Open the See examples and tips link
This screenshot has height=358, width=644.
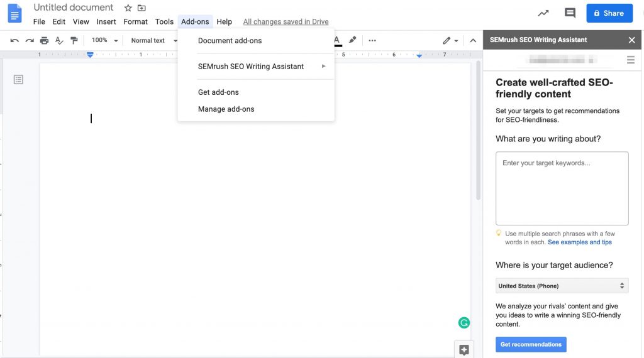[579, 242]
